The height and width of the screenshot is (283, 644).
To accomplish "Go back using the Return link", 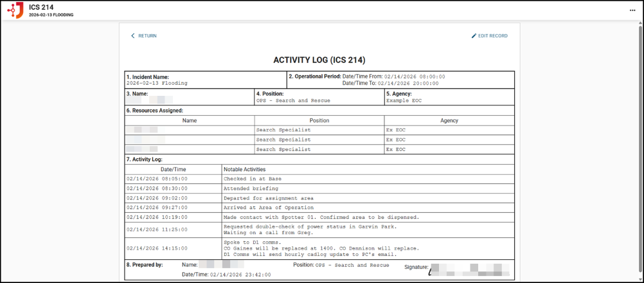I will [x=147, y=36].
